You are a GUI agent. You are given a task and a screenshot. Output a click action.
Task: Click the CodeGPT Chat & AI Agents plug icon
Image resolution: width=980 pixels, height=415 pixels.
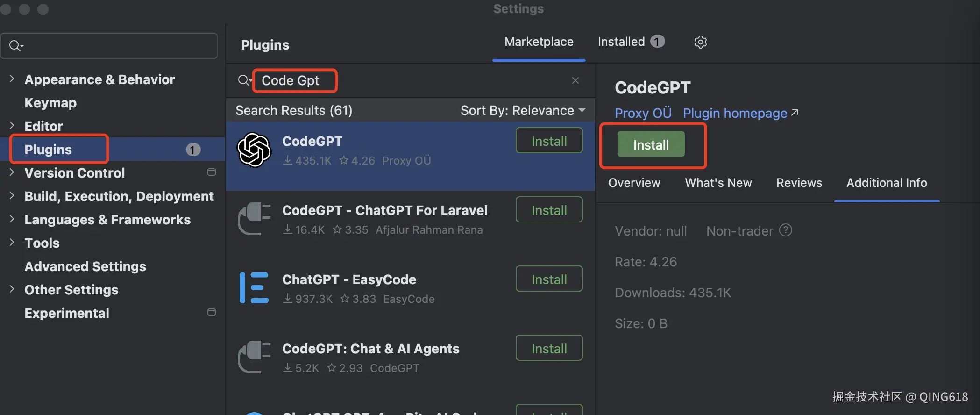(254, 357)
